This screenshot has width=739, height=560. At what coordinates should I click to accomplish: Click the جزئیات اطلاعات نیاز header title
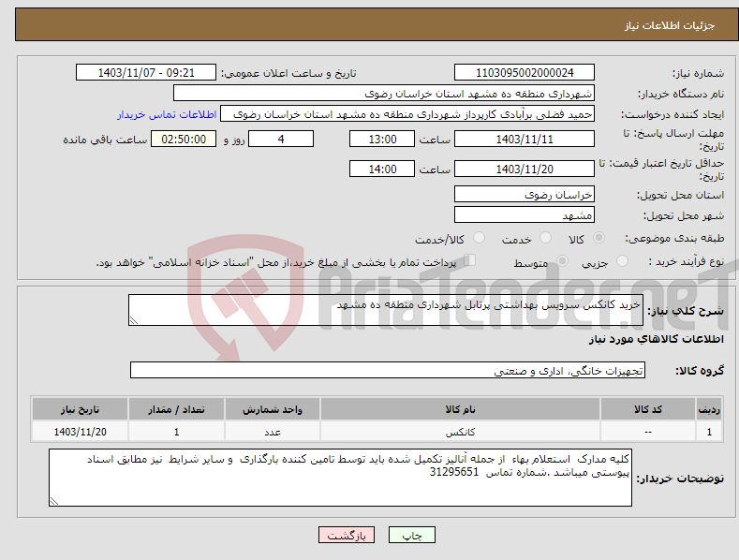[670, 25]
